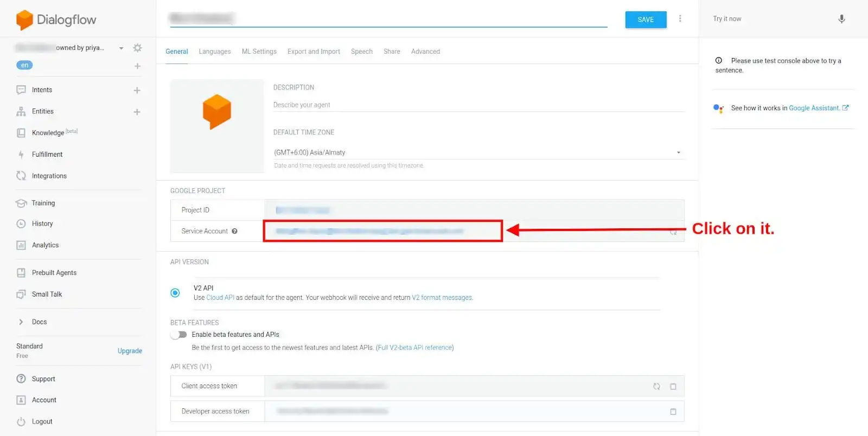
Task: Expand the agent selector dropdown arrow
Action: 121,48
